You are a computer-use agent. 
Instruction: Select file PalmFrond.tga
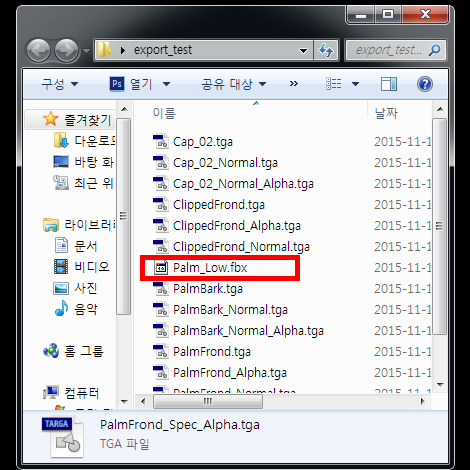coord(212,352)
